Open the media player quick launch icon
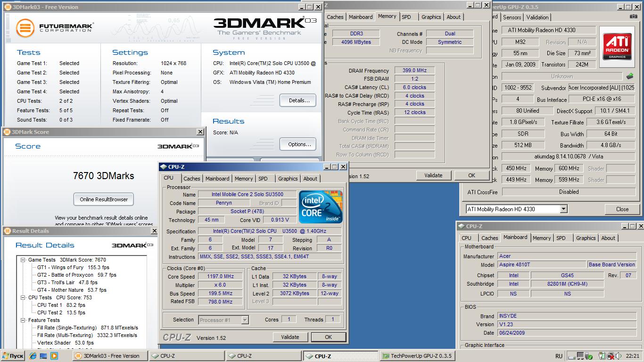Image resolution: width=644 pixels, height=362 pixels. [x=54, y=356]
